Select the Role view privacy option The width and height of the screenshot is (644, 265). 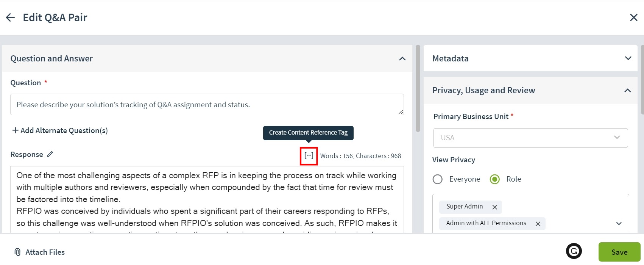pos(495,179)
